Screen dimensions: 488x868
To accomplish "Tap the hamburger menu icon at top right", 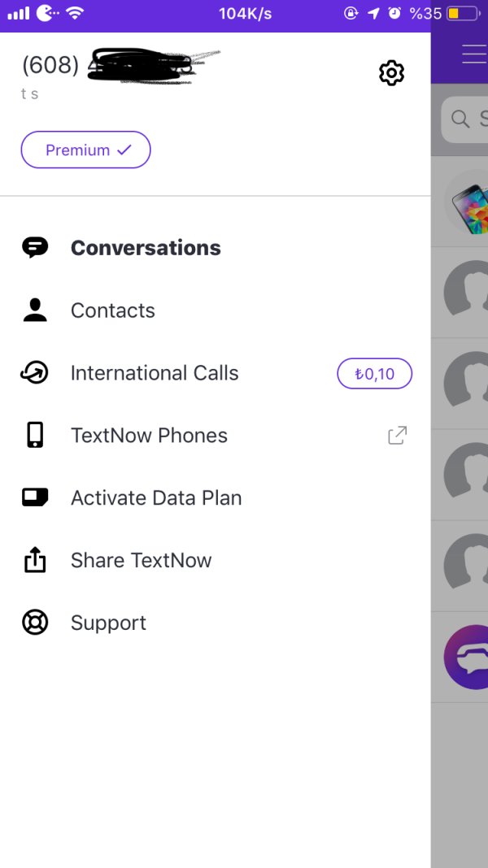I will 474,54.
